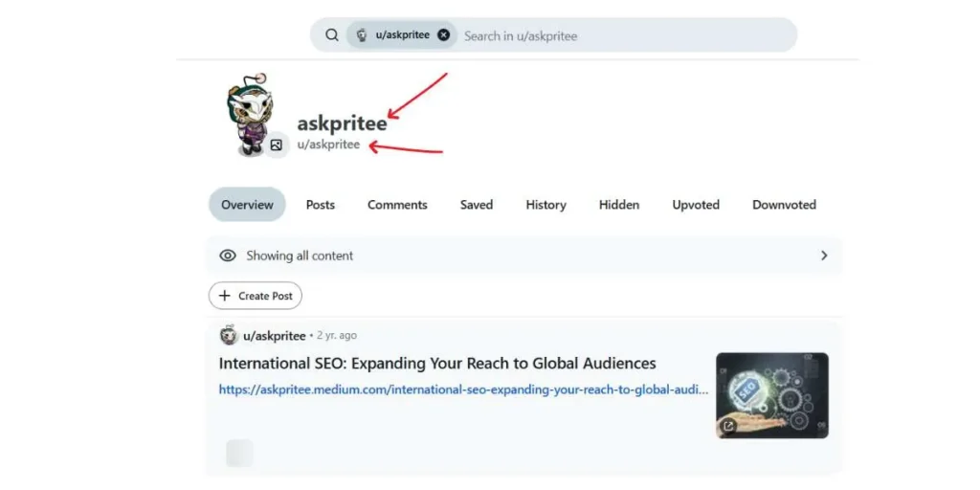
Task: Open the Downvoted tab
Action: click(784, 205)
